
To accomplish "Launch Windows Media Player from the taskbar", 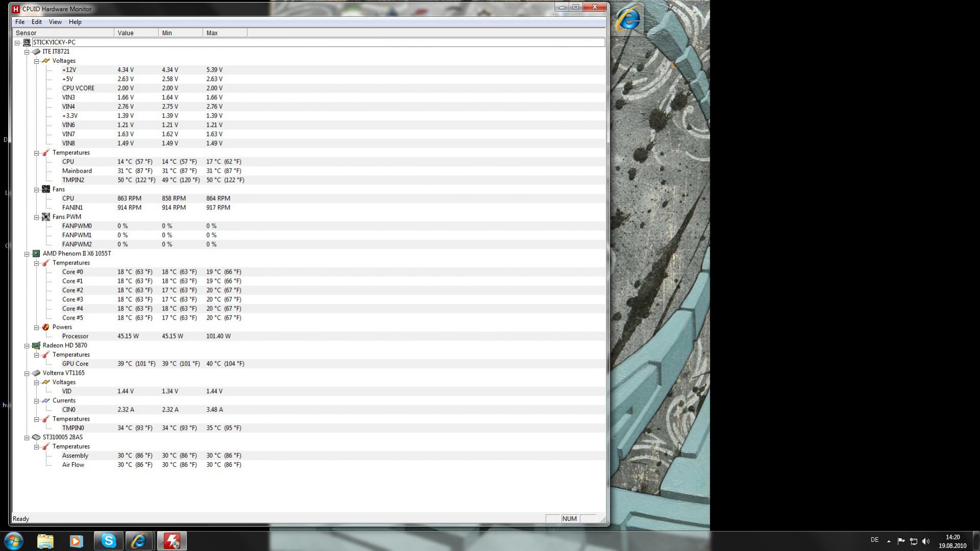I will (76, 541).
